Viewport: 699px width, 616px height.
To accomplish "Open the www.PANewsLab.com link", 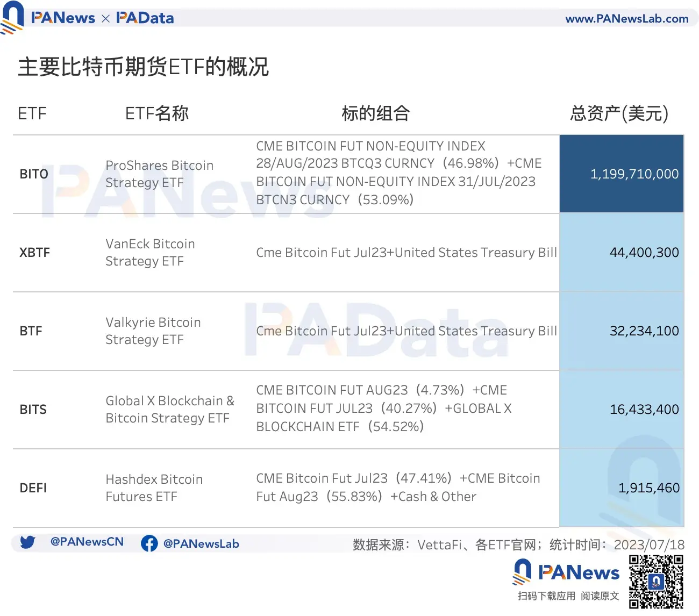I will [x=627, y=18].
